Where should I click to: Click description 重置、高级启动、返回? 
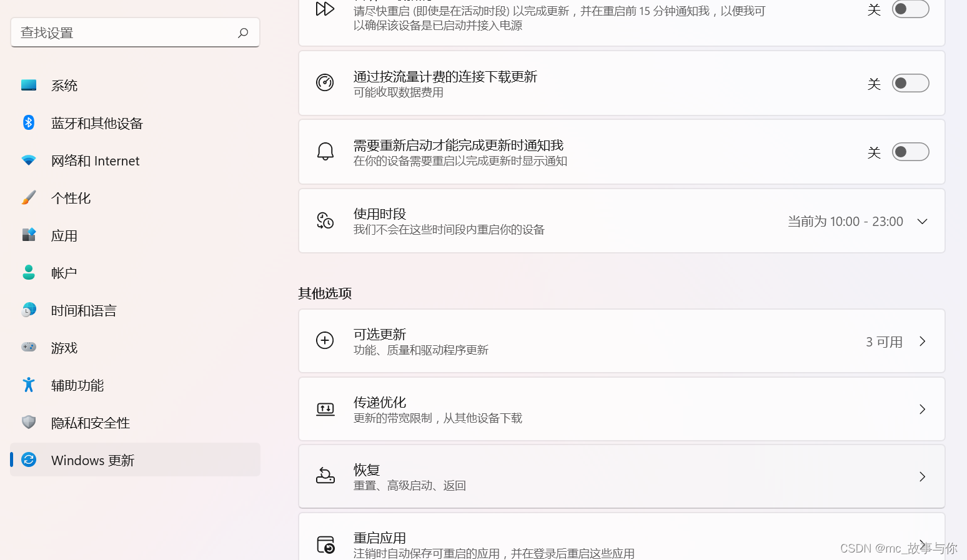[x=410, y=485]
